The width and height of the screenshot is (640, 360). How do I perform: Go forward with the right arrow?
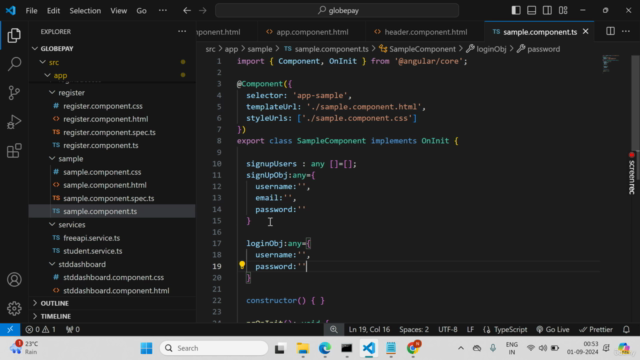(x=203, y=10)
